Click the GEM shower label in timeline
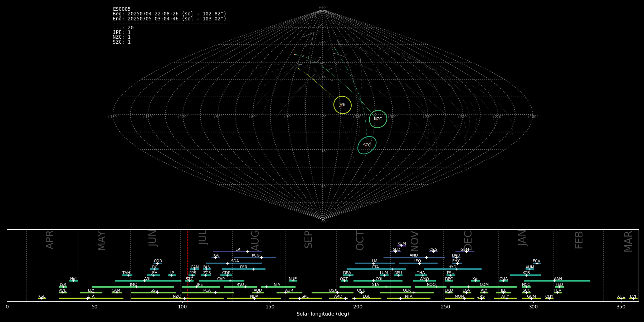This screenshot has width=644, height=322. click(465, 250)
